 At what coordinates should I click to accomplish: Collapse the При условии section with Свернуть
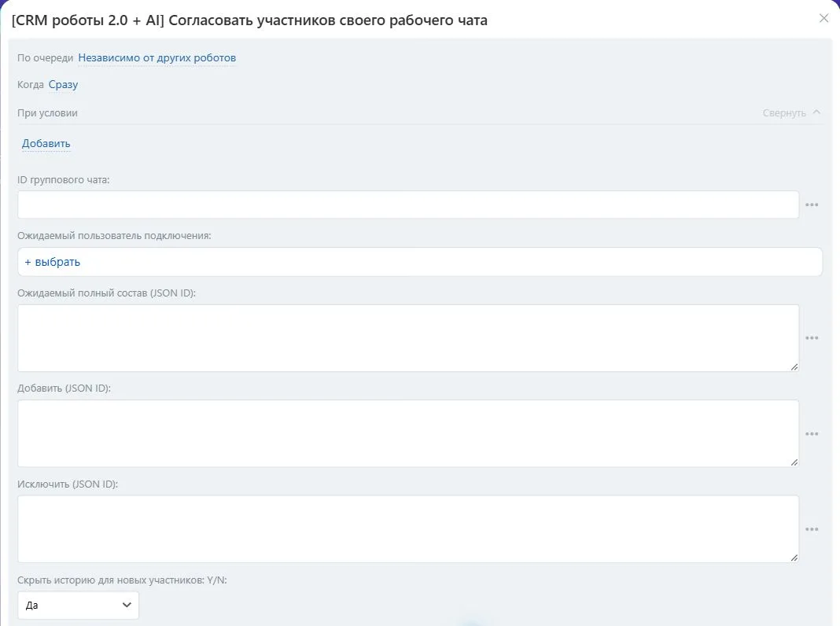(x=791, y=113)
